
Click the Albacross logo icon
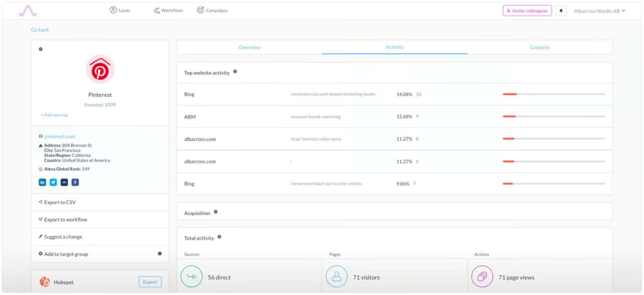click(x=28, y=11)
